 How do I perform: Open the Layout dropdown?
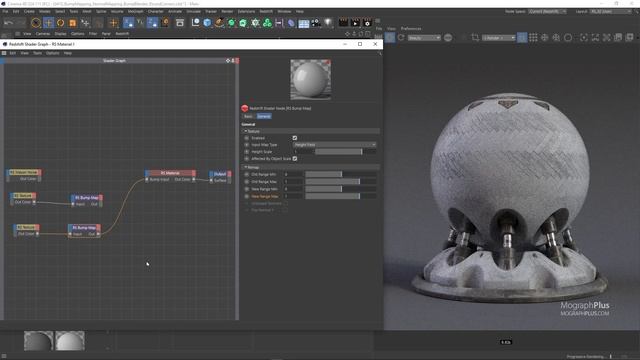click(611, 11)
